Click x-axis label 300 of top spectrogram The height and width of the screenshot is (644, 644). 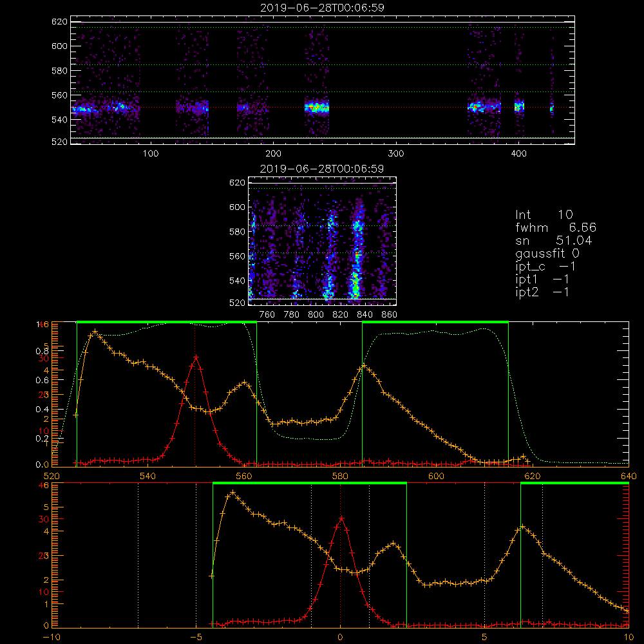point(395,154)
